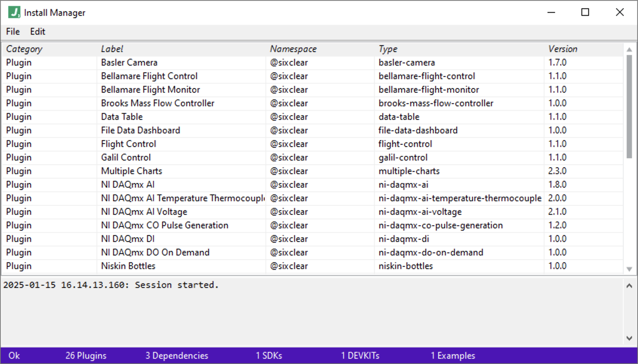Screen dimensions: 638x364
Task: Minimize the Install Manager window
Action: coord(551,12)
